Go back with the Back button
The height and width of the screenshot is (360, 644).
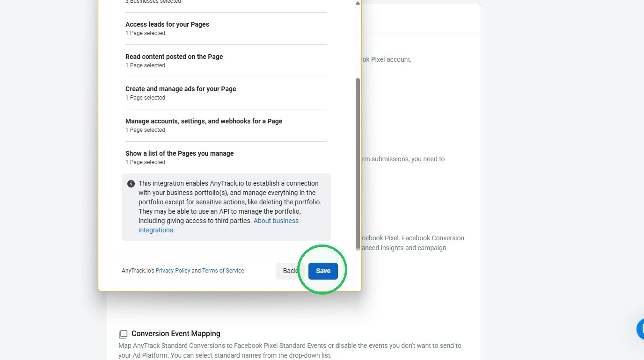[x=290, y=271]
